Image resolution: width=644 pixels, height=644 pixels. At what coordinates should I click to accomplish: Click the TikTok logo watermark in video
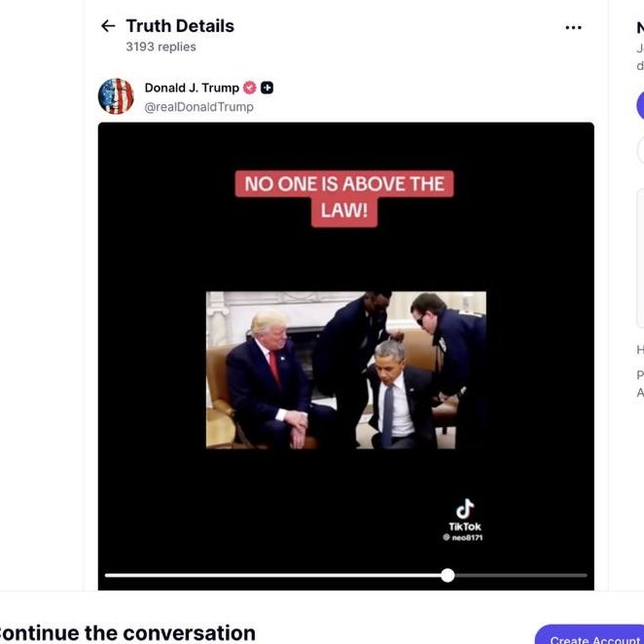(x=465, y=515)
